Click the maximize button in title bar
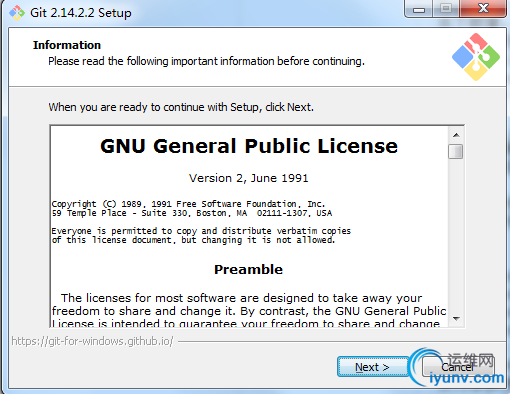Viewport: 510px width, 394px height. (446, 9)
